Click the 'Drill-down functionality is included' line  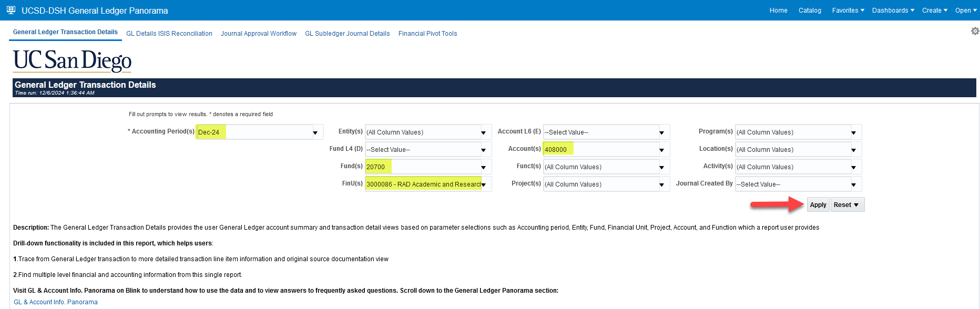coord(113,243)
